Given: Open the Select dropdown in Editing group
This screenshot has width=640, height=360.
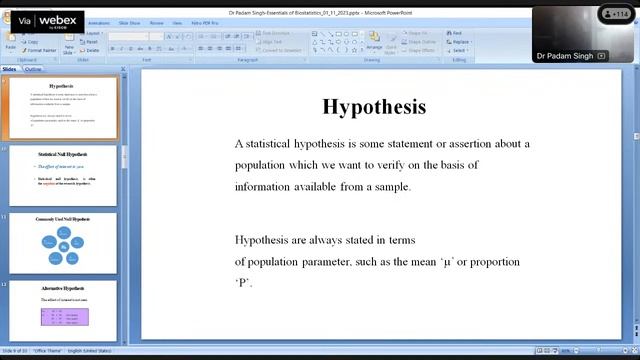Looking at the screenshot, I should pyautogui.click(x=458, y=50).
